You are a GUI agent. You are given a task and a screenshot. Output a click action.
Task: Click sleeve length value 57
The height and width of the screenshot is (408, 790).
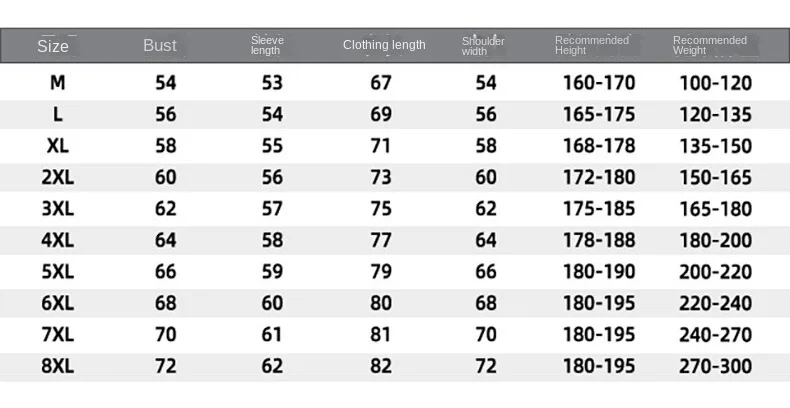click(272, 209)
